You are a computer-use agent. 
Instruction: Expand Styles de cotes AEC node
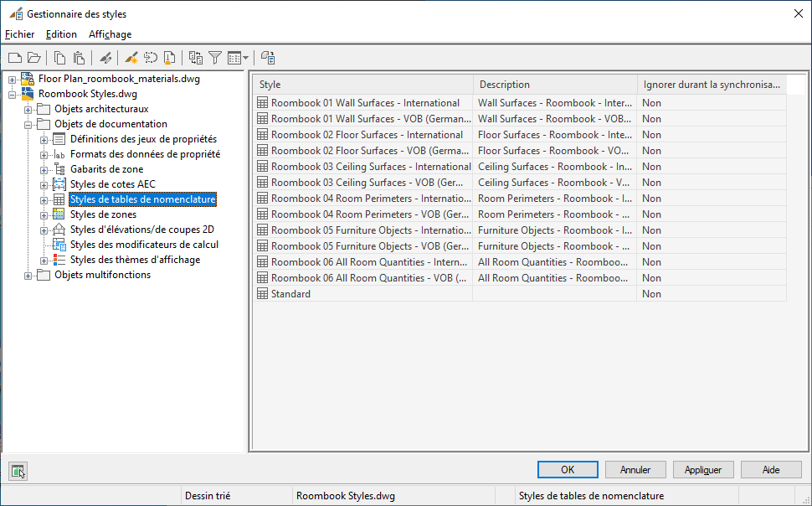click(x=44, y=185)
